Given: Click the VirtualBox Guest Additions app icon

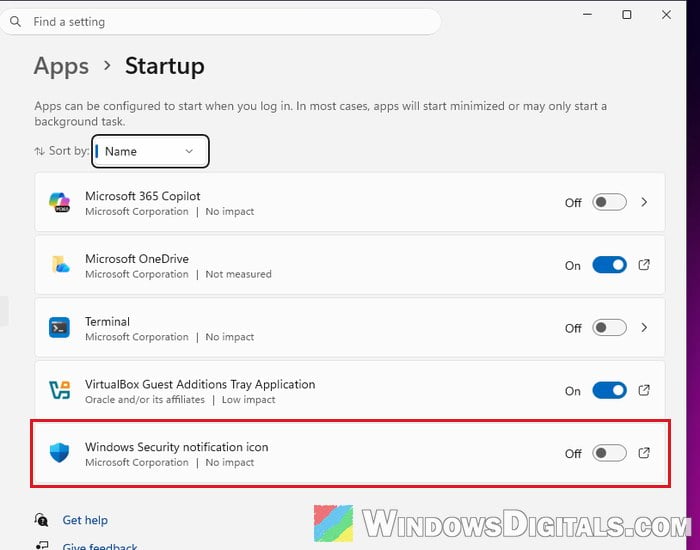Looking at the screenshot, I should [x=59, y=390].
